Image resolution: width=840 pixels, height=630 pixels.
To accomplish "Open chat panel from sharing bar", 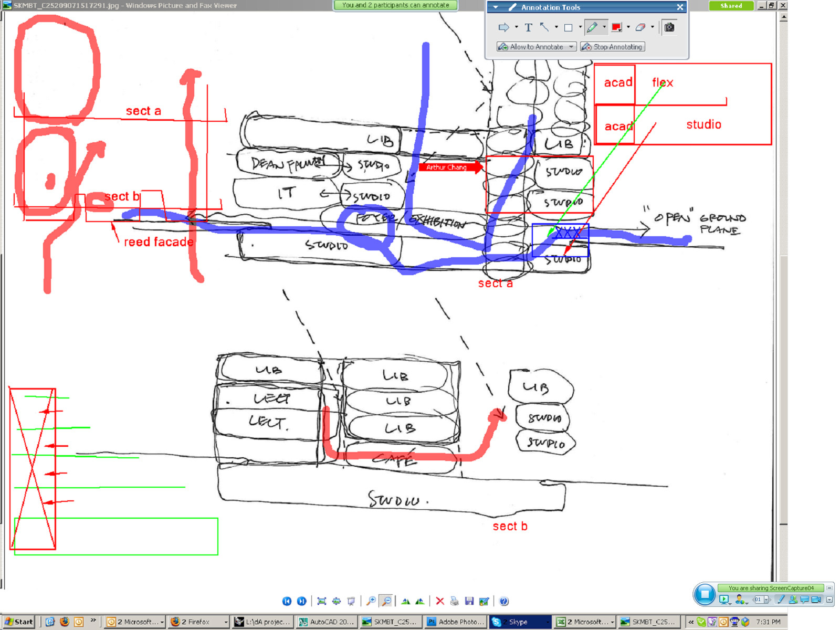I will pos(804,600).
